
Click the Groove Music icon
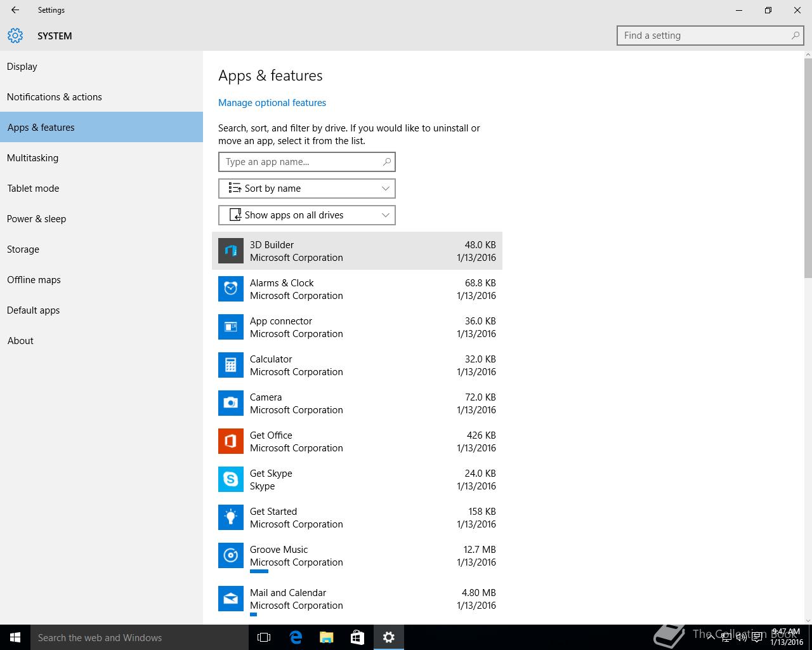231,555
